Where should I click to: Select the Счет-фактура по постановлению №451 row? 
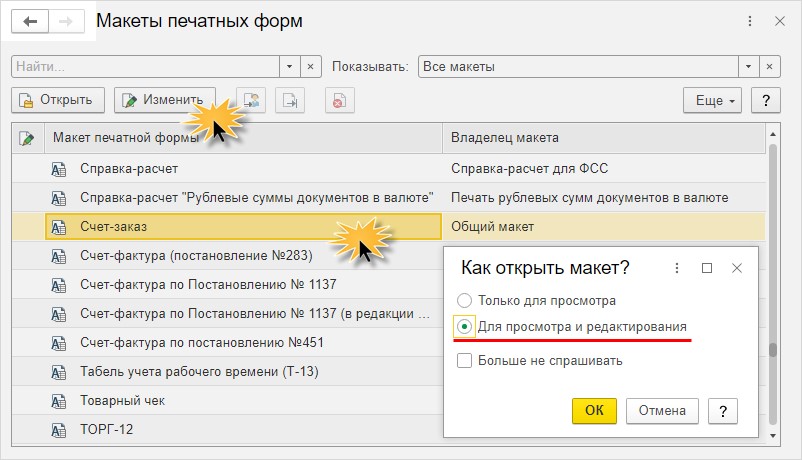coord(228,342)
